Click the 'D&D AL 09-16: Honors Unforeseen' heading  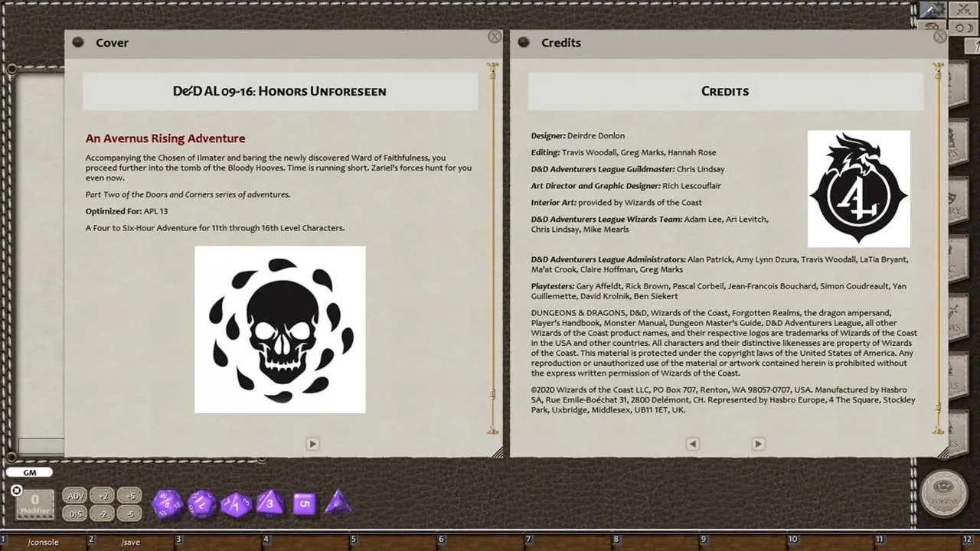pos(280,91)
